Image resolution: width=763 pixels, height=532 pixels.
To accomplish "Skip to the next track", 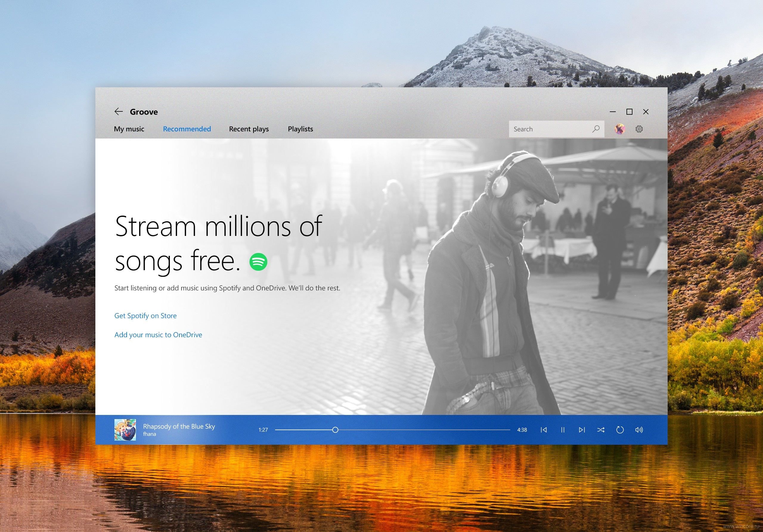I will point(582,430).
